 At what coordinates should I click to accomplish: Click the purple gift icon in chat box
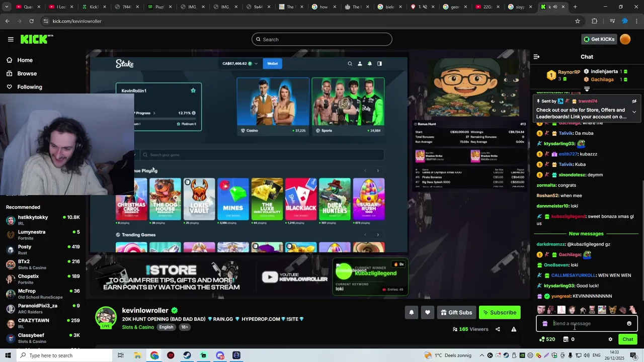coord(545,323)
